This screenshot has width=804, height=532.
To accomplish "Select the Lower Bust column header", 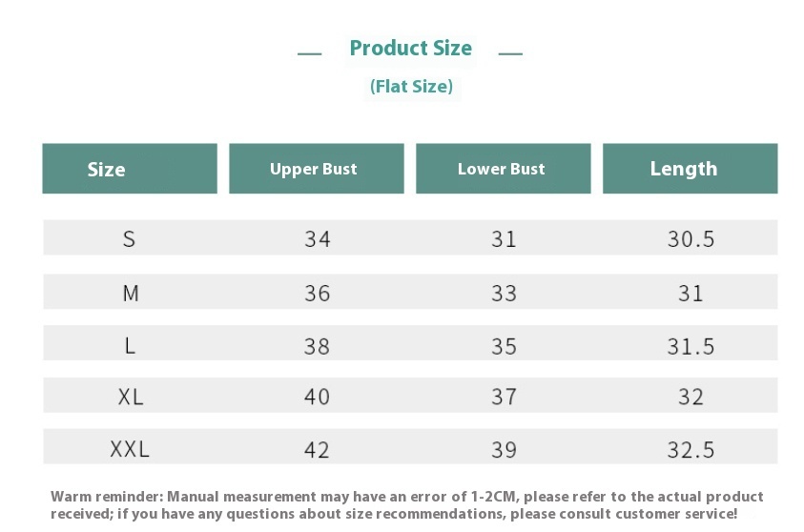I will click(501, 170).
